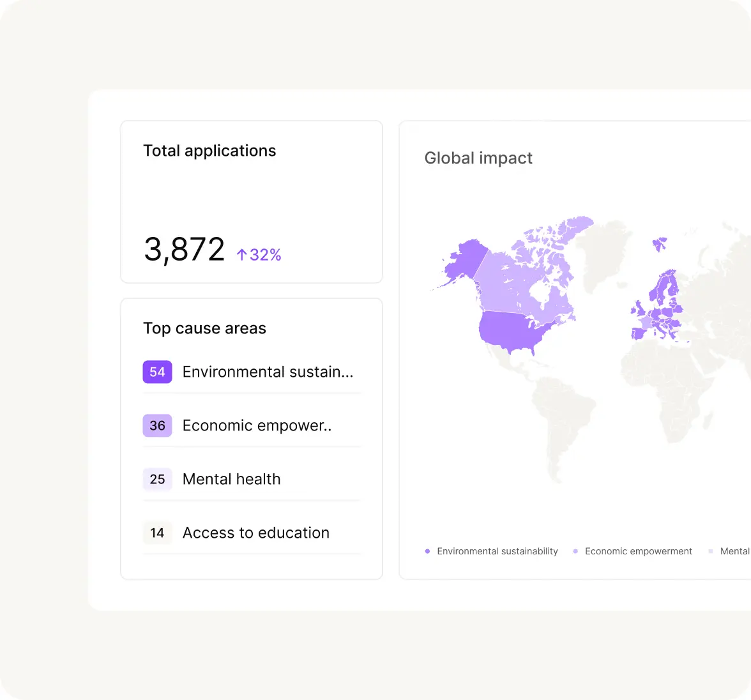The height and width of the screenshot is (700, 751).
Task: Click the 3,872 total applications figure
Action: tap(185, 250)
